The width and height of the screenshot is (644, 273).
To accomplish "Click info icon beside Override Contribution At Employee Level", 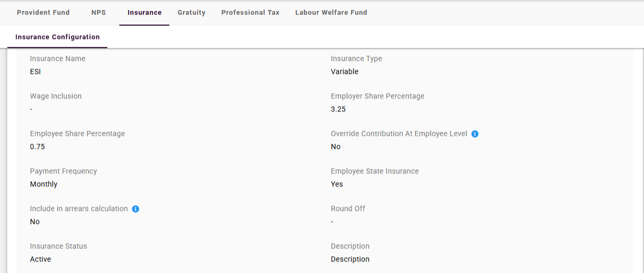I will [x=475, y=134].
